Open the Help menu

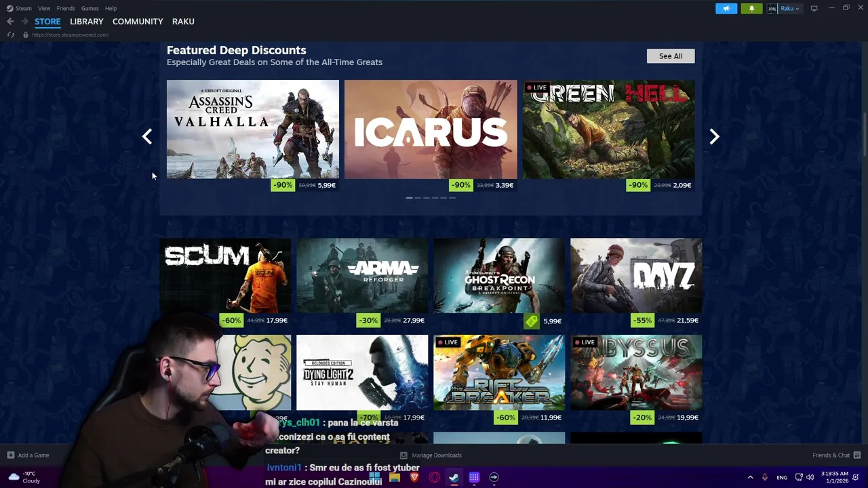point(111,8)
